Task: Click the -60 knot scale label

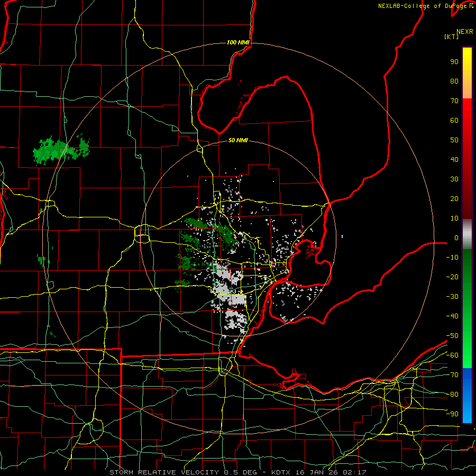Action: 452,355
